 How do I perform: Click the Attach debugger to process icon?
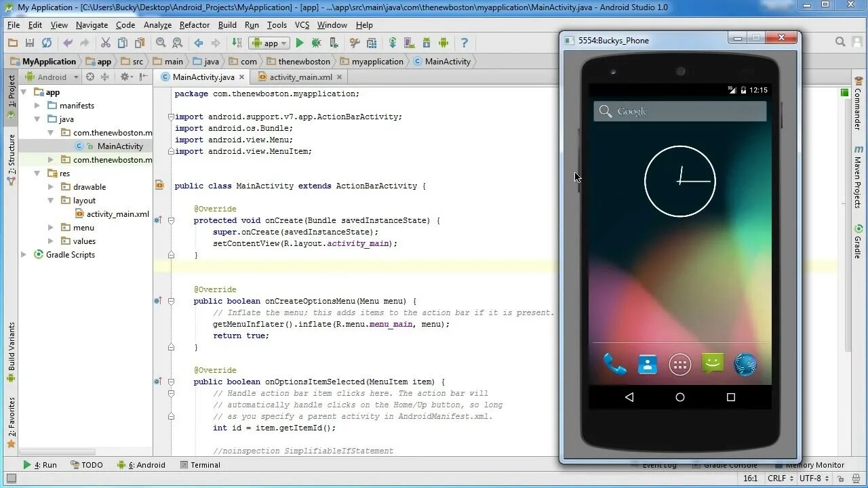pos(333,43)
